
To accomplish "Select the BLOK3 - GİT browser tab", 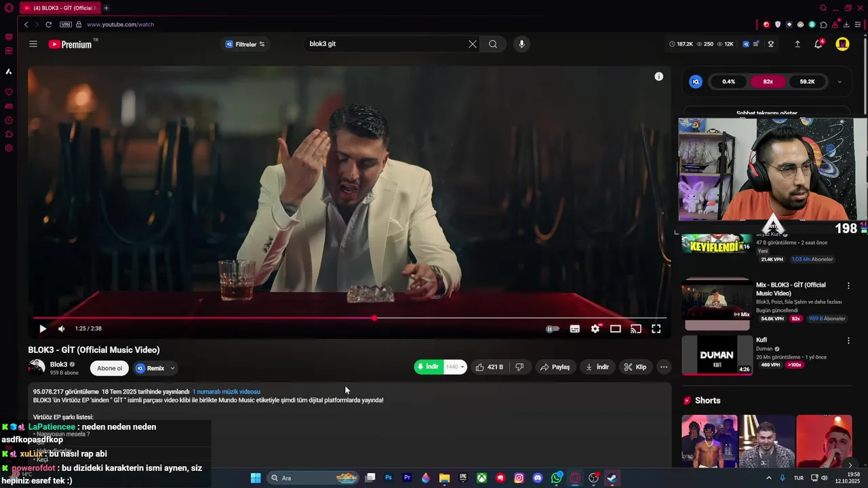I will coord(60,8).
